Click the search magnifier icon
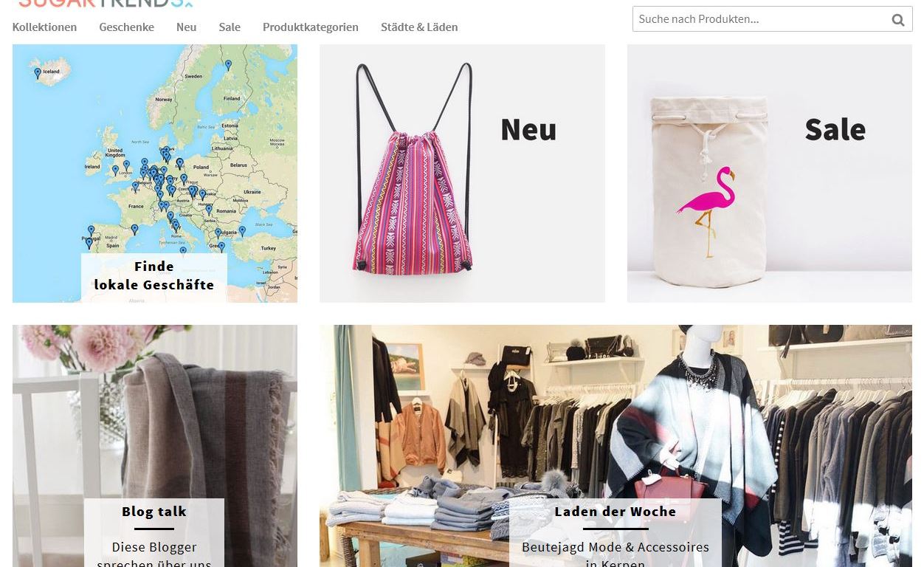 tap(897, 20)
